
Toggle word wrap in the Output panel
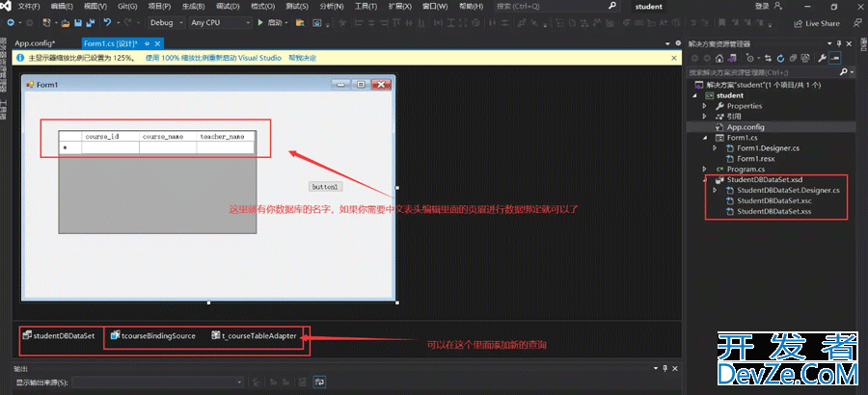click(319, 382)
